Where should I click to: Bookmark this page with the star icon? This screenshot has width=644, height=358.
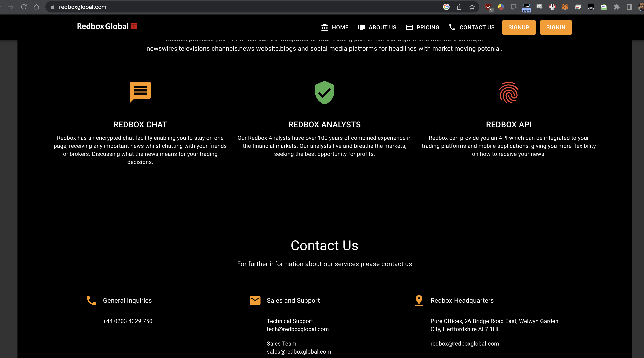click(472, 7)
